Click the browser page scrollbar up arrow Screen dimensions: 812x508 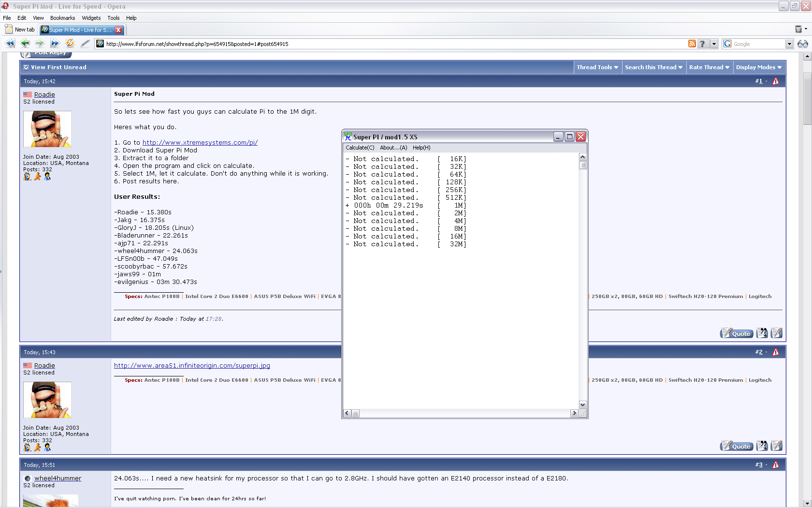807,56
